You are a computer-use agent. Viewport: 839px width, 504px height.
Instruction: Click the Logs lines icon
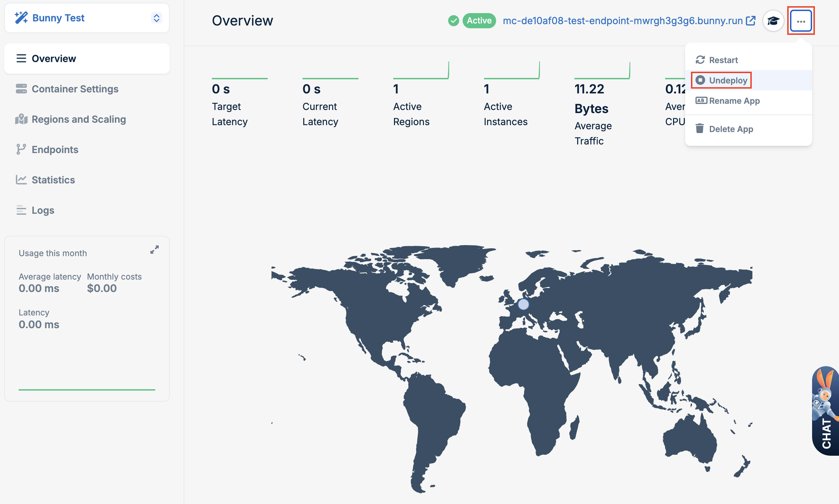click(x=21, y=210)
